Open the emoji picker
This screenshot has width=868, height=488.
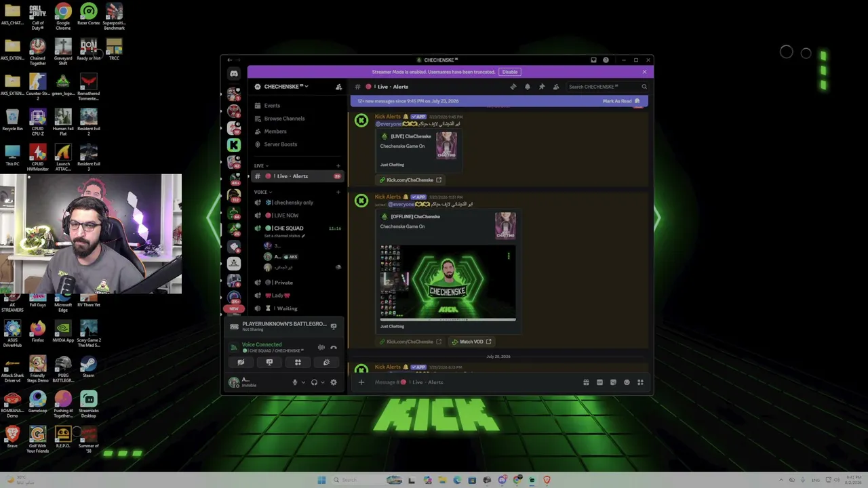627,382
